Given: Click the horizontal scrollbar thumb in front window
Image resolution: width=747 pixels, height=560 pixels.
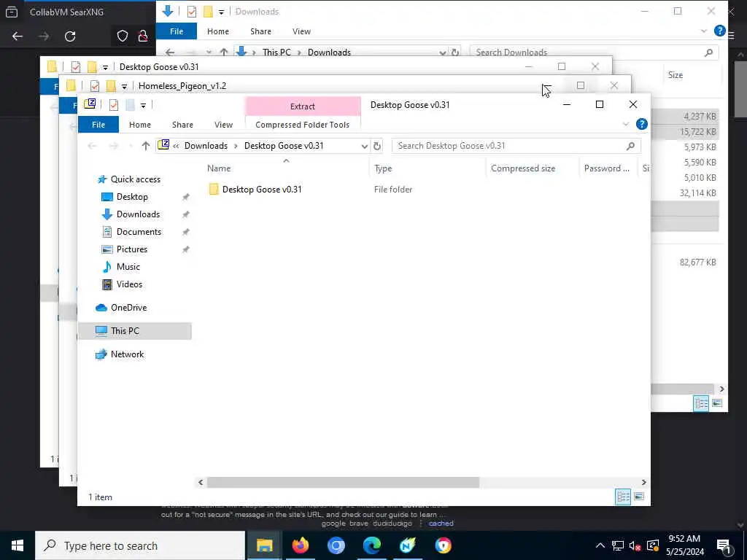Looking at the screenshot, I should tap(343, 483).
